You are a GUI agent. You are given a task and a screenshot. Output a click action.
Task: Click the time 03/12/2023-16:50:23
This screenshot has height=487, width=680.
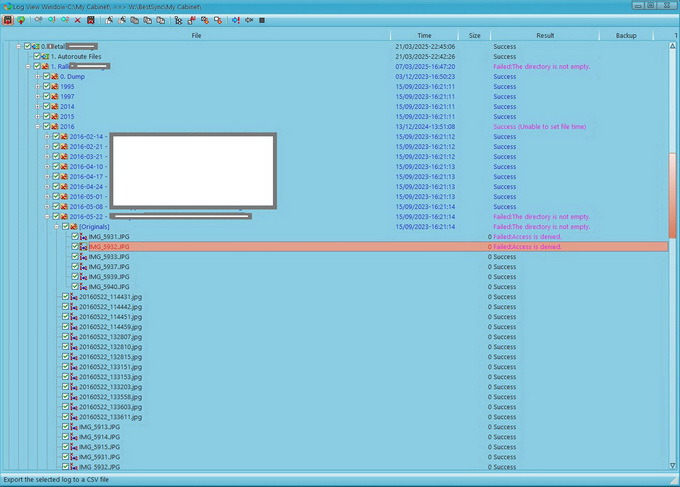425,76
